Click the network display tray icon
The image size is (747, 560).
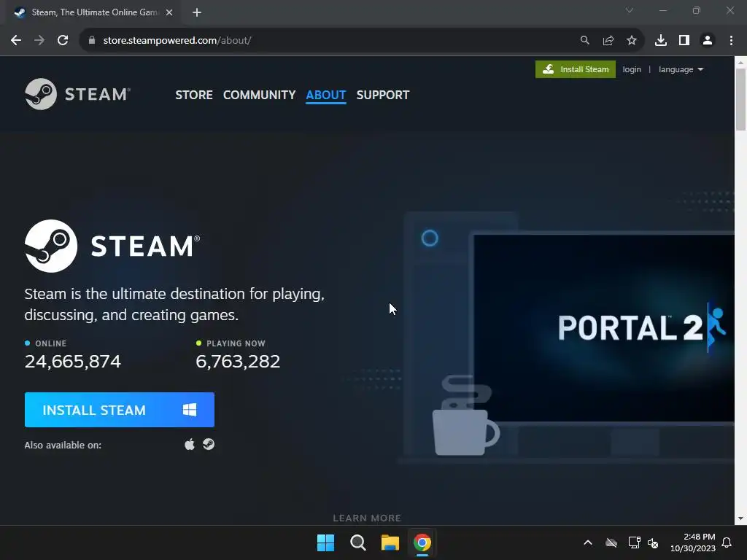[x=634, y=542]
